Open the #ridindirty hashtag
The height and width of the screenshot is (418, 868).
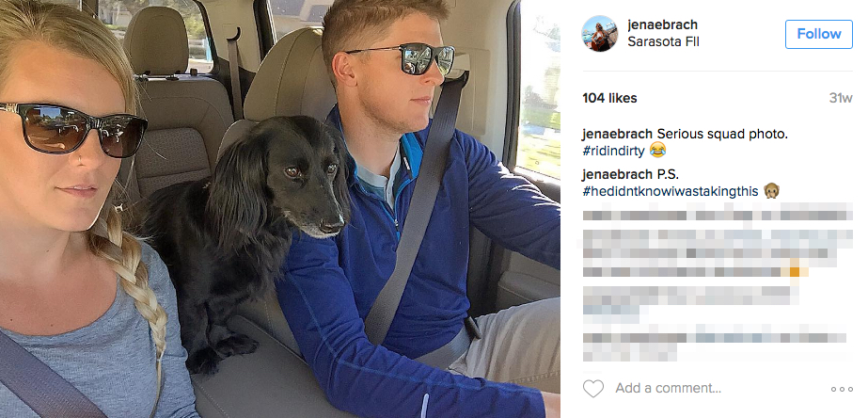614,151
